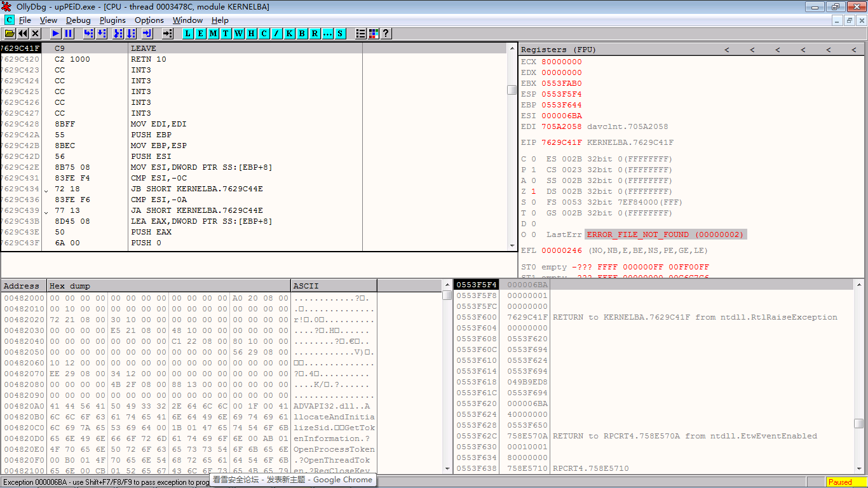Select the LEAVE instruction at 7629C41F

[x=254, y=48]
